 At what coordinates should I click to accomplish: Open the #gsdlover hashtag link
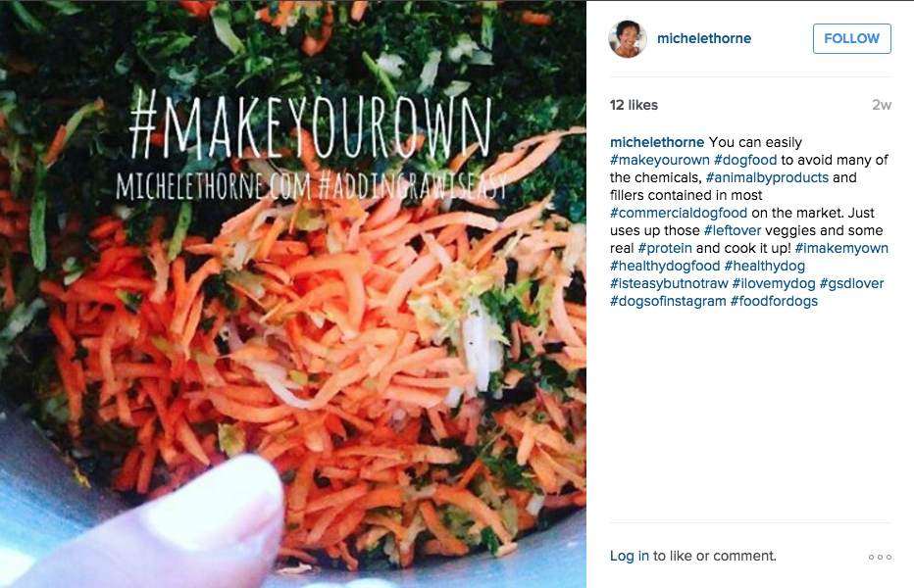point(851,283)
